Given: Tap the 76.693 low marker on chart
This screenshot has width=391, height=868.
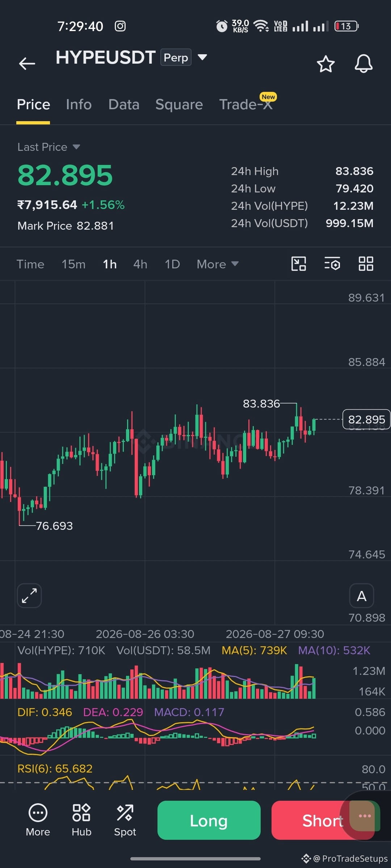Looking at the screenshot, I should [x=54, y=526].
